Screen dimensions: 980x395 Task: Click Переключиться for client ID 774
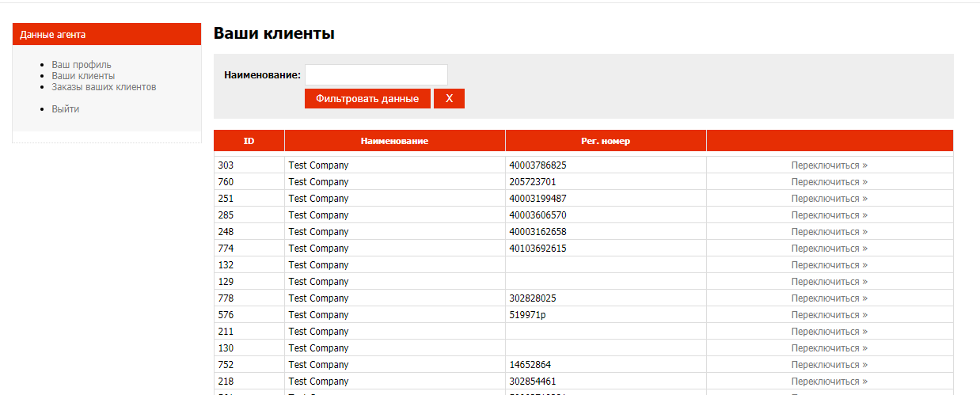click(x=829, y=249)
